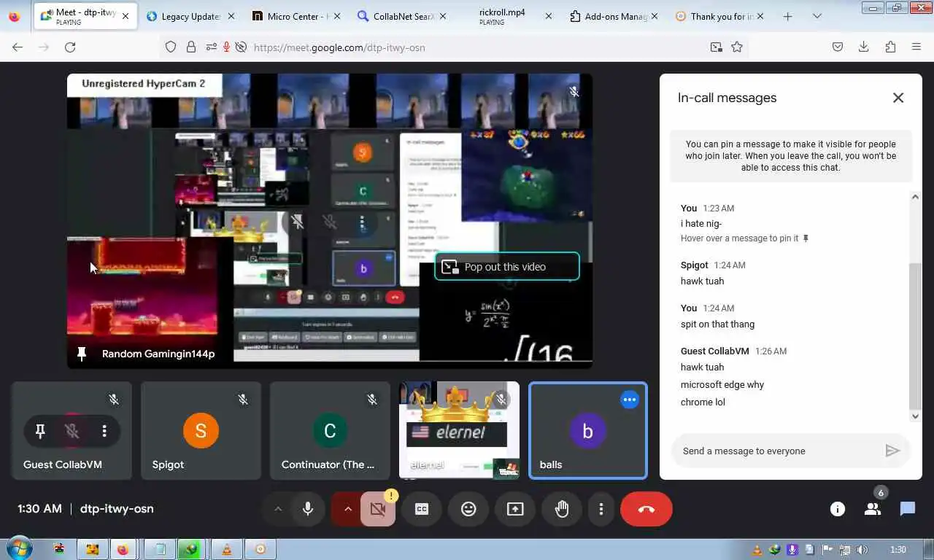Pin the Guest CollabVM tile
The width and height of the screenshot is (934, 560).
40,432
